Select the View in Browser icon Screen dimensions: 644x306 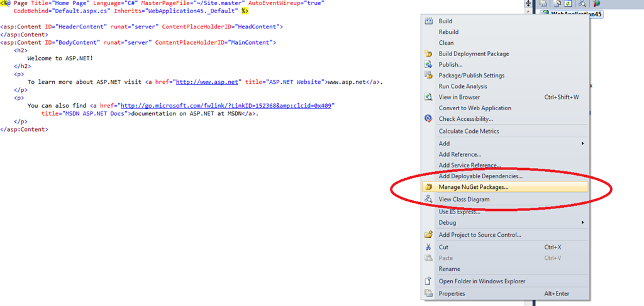(x=428, y=97)
